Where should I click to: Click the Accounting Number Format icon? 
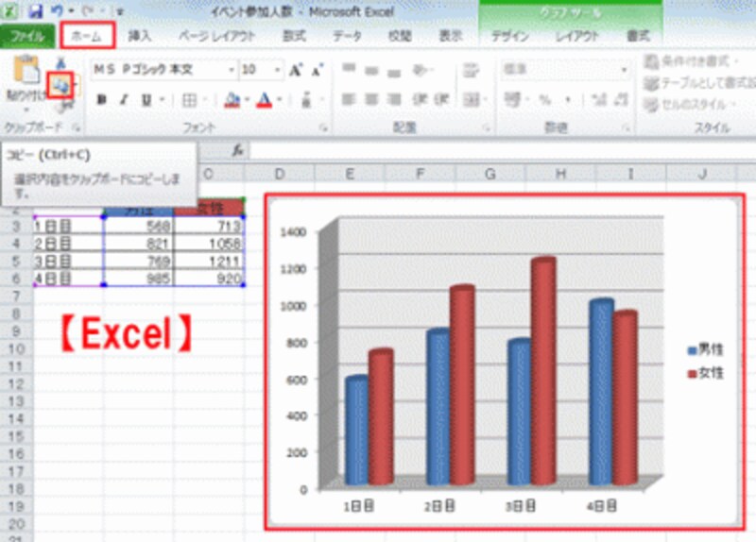pos(512,100)
